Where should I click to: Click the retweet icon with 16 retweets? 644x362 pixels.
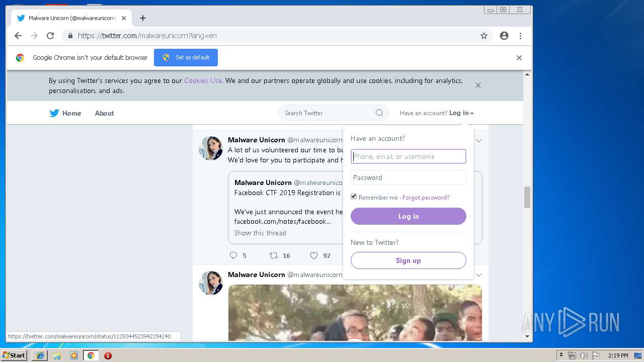[x=274, y=255]
